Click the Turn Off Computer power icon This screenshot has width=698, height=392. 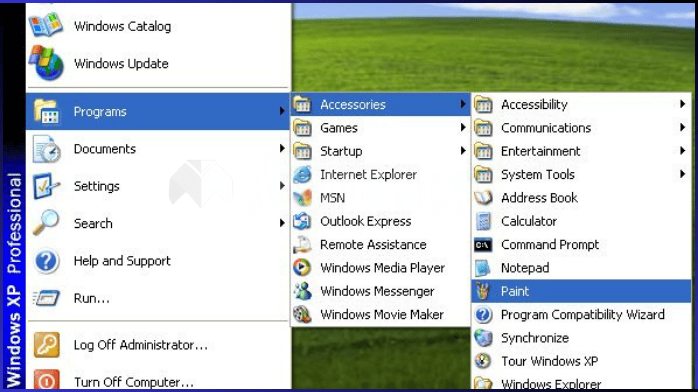pos(46,380)
